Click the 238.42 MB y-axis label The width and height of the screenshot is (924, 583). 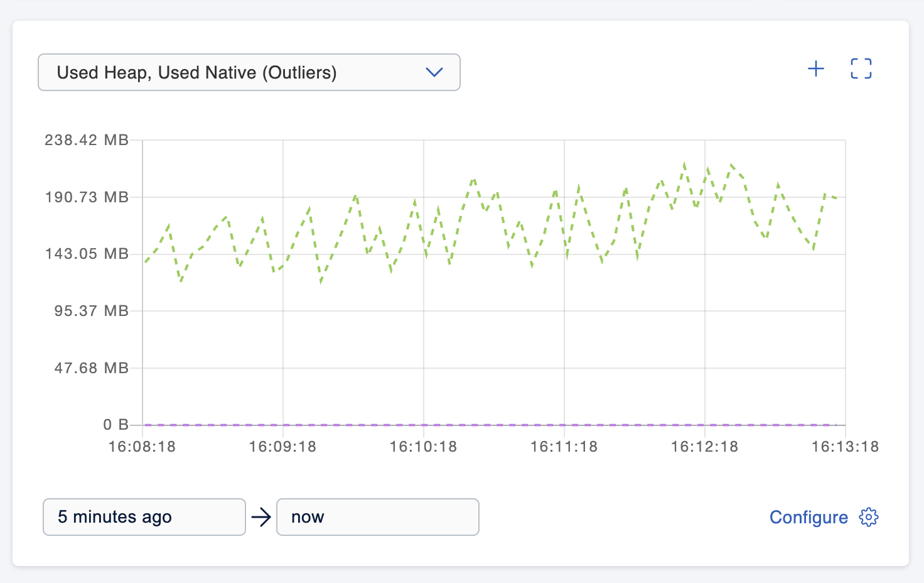[x=87, y=140]
